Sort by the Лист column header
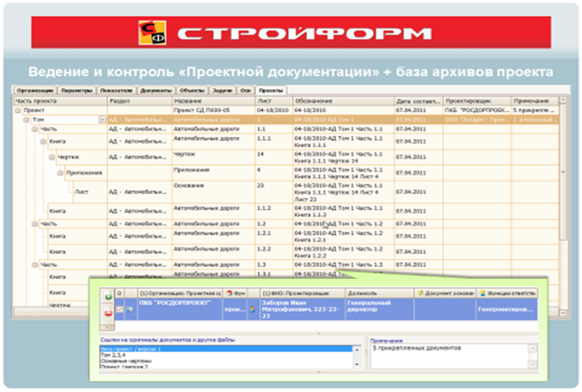 click(274, 100)
